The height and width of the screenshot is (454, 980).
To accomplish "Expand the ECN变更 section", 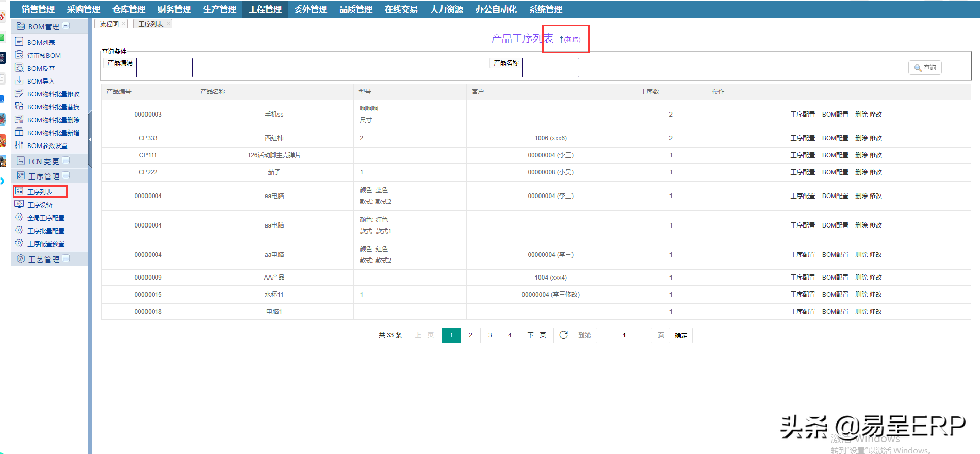I will click(x=66, y=160).
